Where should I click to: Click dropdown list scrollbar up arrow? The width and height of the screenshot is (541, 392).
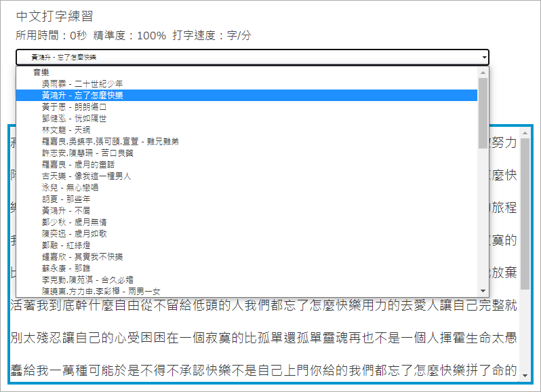[483, 73]
